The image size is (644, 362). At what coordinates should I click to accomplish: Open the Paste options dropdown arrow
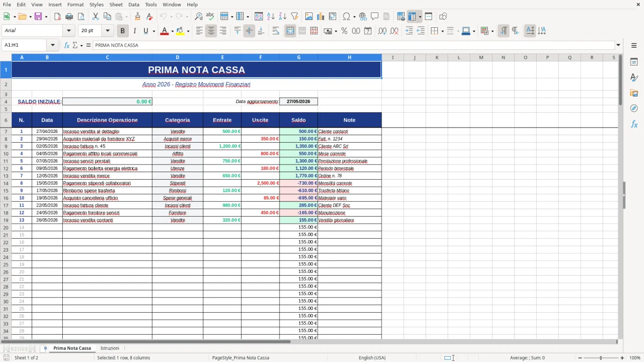[126, 17]
